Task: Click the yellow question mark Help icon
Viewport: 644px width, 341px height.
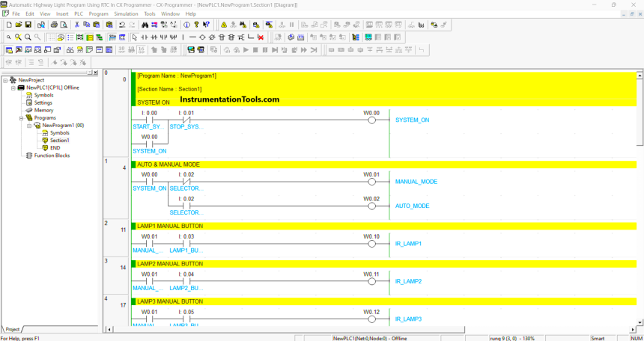Action: (x=196, y=25)
